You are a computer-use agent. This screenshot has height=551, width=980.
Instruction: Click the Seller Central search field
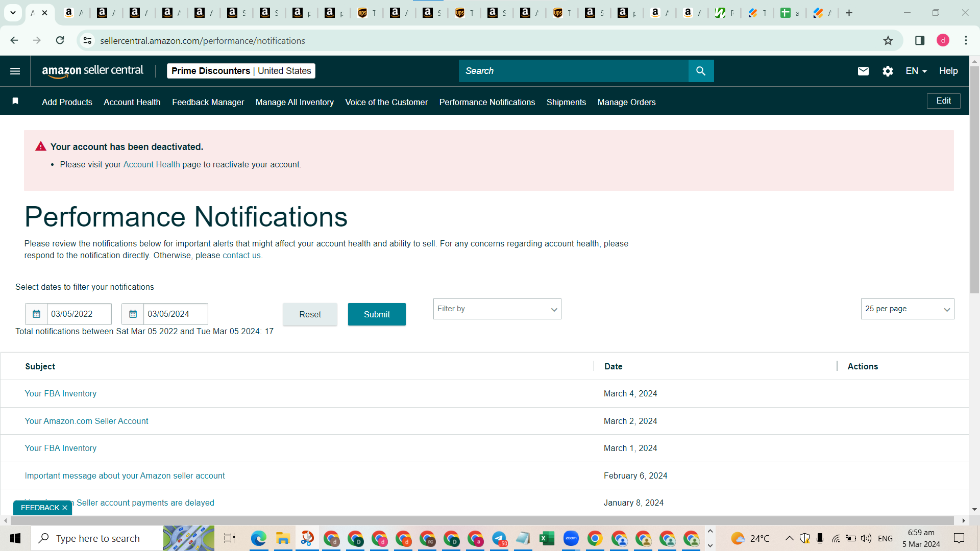(x=574, y=71)
